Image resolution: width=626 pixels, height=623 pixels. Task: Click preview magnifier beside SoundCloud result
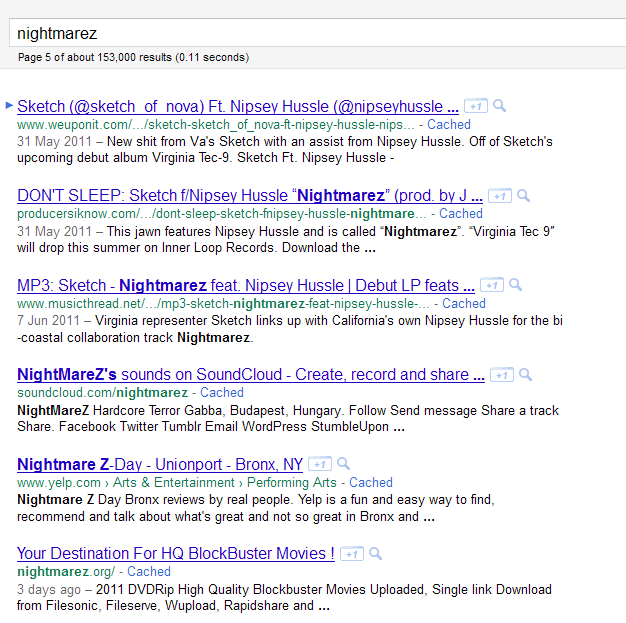(x=525, y=375)
